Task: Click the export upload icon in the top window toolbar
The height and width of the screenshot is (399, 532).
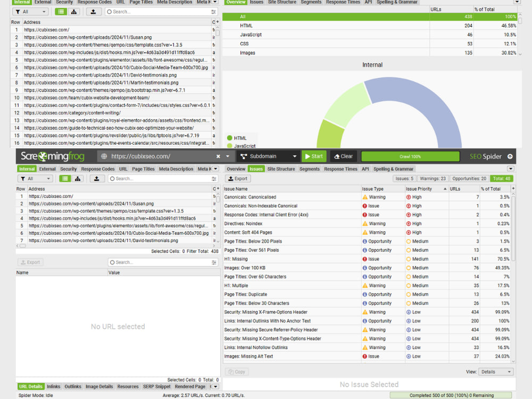Action: (x=93, y=12)
